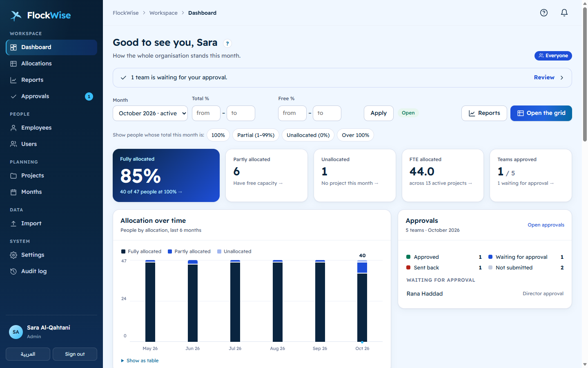This screenshot has width=588, height=368.
Task: Go to Allocations in sidebar
Action: pyautogui.click(x=51, y=64)
